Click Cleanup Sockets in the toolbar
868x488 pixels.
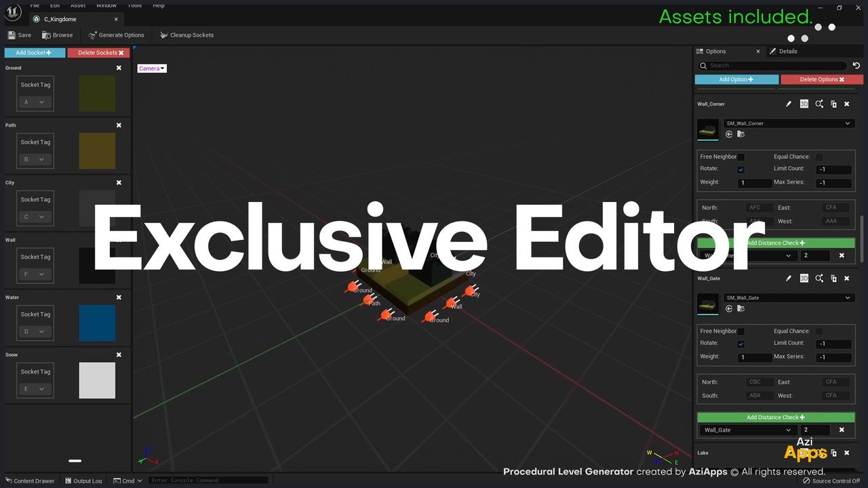[186, 35]
